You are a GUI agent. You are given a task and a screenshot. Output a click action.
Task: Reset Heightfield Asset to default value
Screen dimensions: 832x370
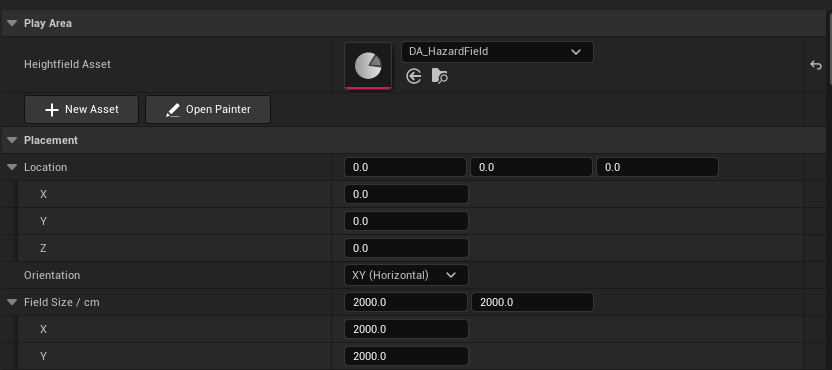(816, 65)
